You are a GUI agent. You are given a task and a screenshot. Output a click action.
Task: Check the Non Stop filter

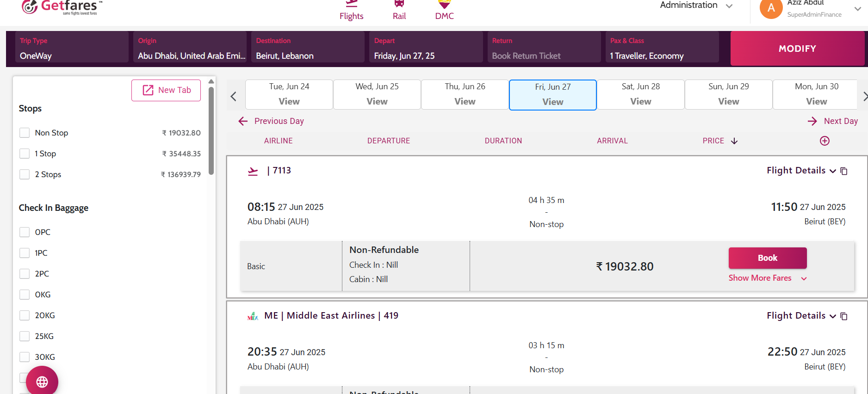pyautogui.click(x=25, y=133)
